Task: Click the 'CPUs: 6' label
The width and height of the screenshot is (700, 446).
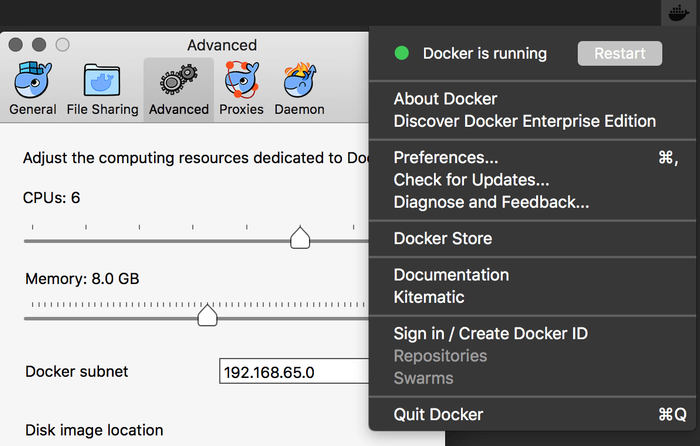Action: click(51, 198)
